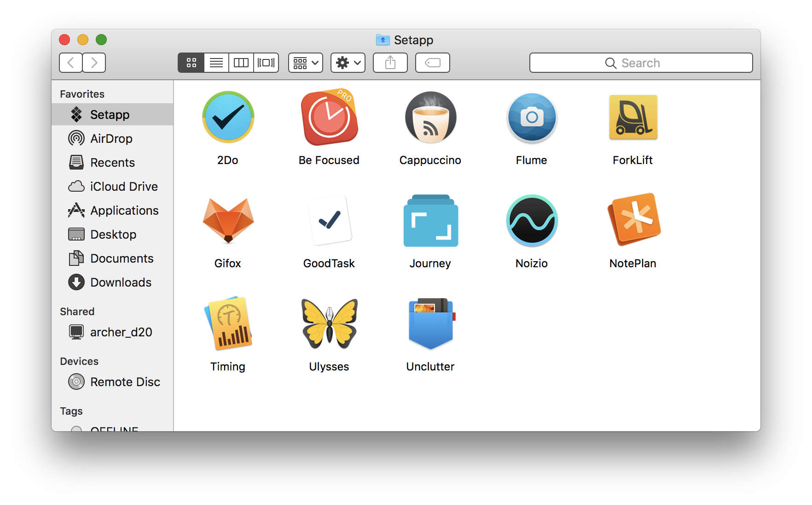Open Downloads in the sidebar
Image resolution: width=812 pixels, height=505 pixels.
(x=112, y=282)
